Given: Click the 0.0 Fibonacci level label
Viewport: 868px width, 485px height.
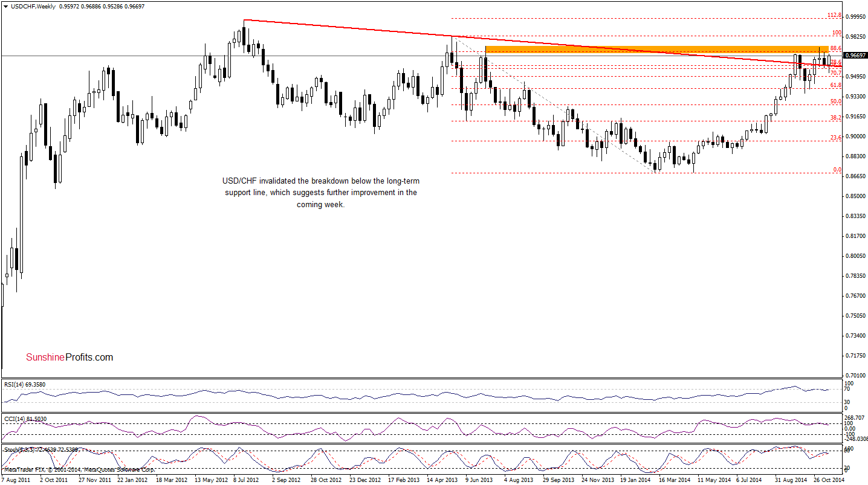Looking at the screenshot, I should [837, 170].
